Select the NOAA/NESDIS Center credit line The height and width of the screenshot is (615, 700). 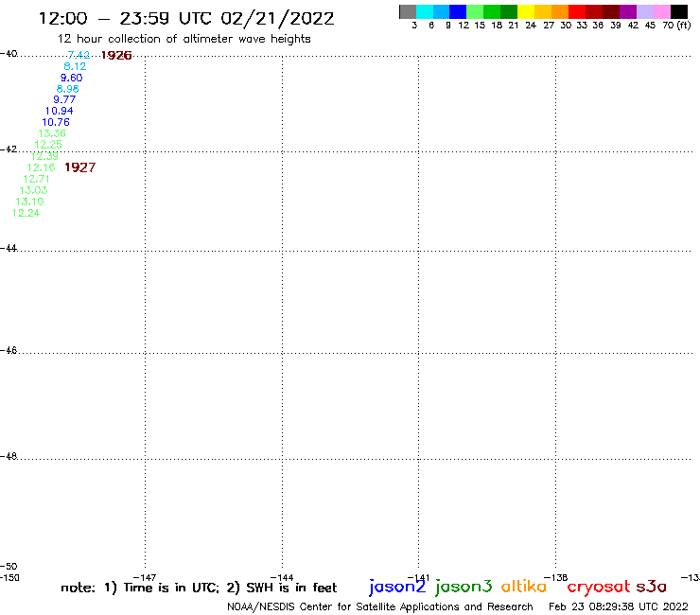(x=380, y=606)
